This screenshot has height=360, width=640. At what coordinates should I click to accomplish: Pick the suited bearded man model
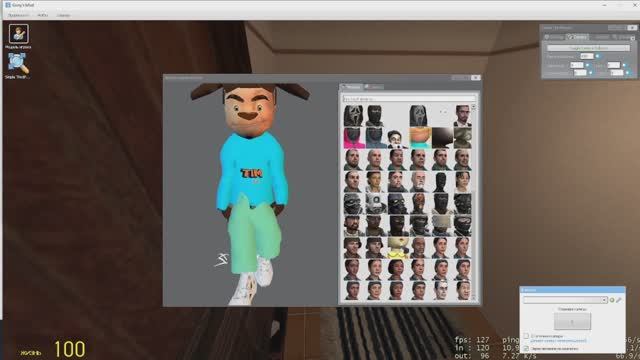462,116
